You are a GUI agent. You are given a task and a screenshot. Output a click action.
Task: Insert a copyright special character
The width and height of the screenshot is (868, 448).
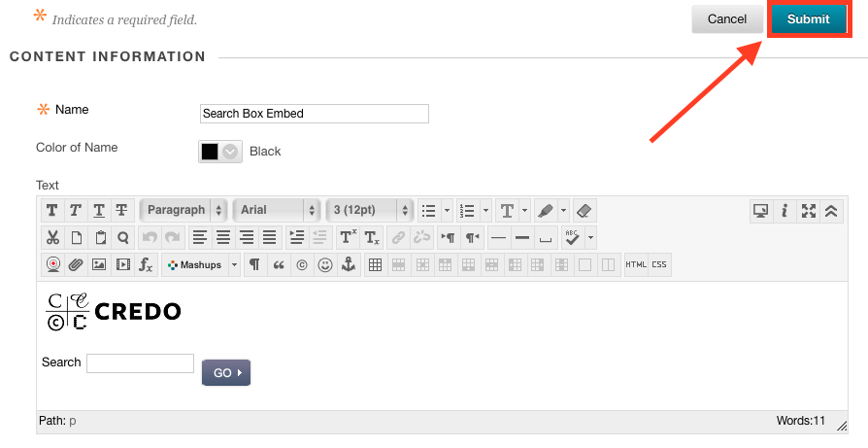coord(302,264)
